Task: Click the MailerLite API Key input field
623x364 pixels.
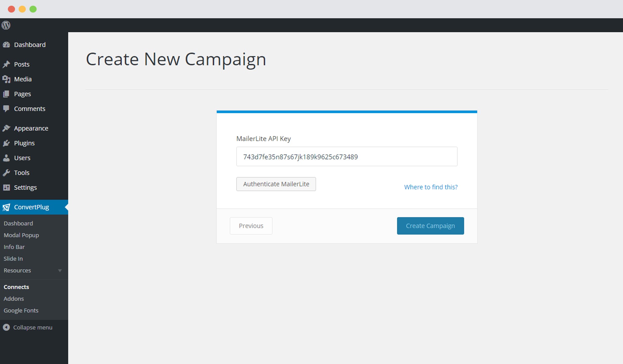Action: tap(346, 156)
